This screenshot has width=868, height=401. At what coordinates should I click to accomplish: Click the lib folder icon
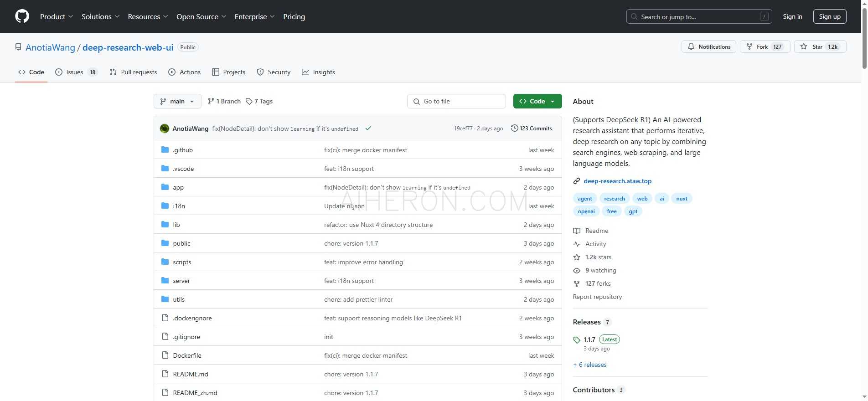(165, 225)
